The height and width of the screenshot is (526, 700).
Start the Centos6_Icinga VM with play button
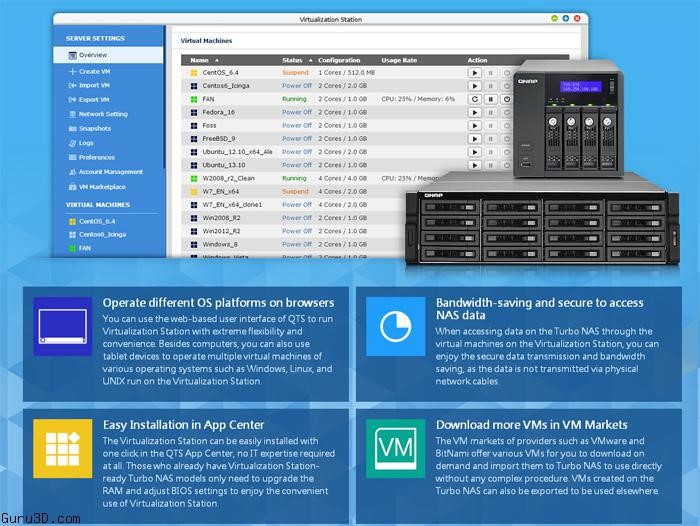(475, 86)
